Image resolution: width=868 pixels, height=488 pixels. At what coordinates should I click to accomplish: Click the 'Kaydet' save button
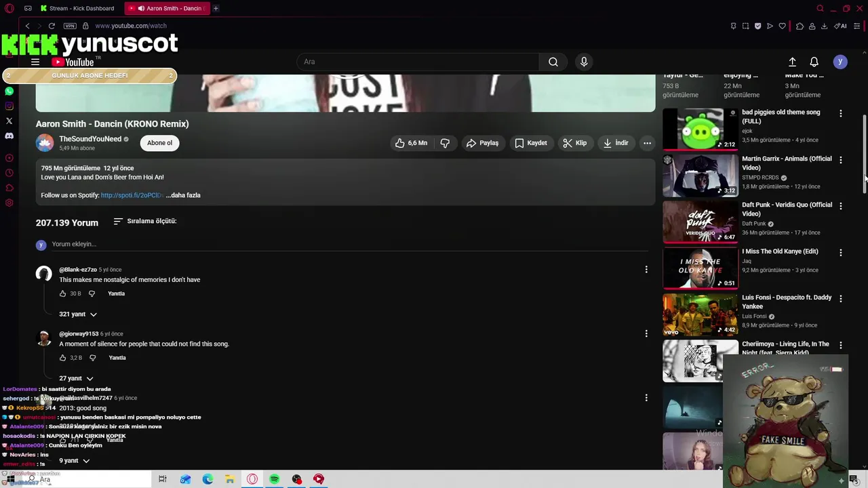(x=530, y=143)
